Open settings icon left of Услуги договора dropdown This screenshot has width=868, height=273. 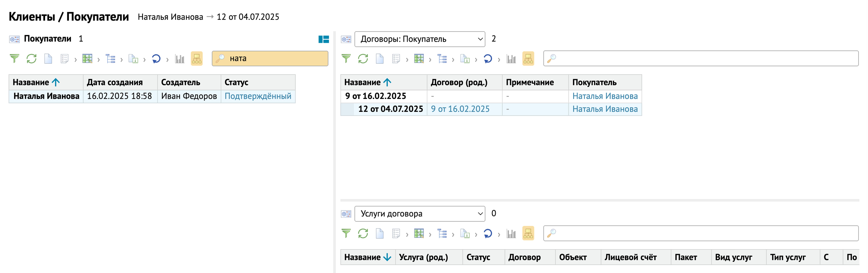(x=346, y=214)
